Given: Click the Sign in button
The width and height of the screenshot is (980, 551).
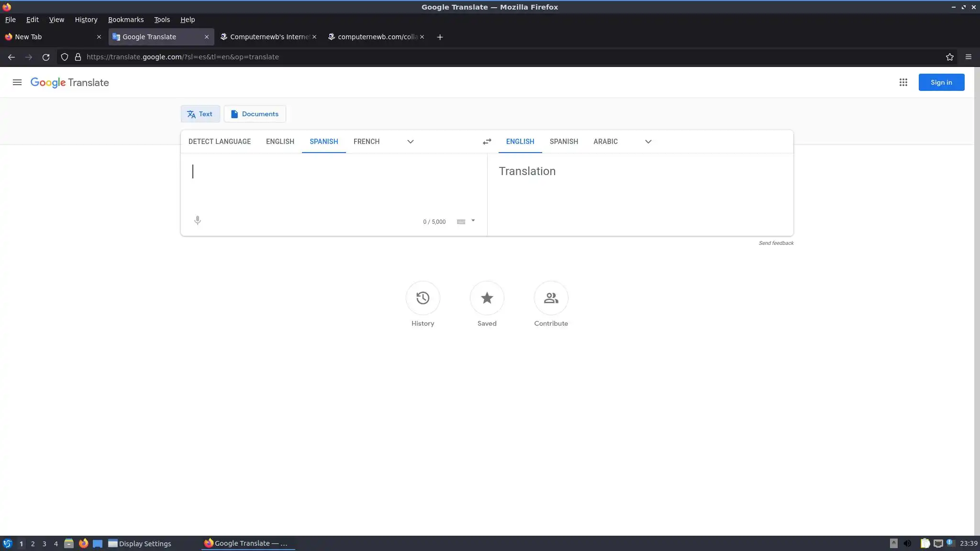Looking at the screenshot, I should click(x=941, y=82).
